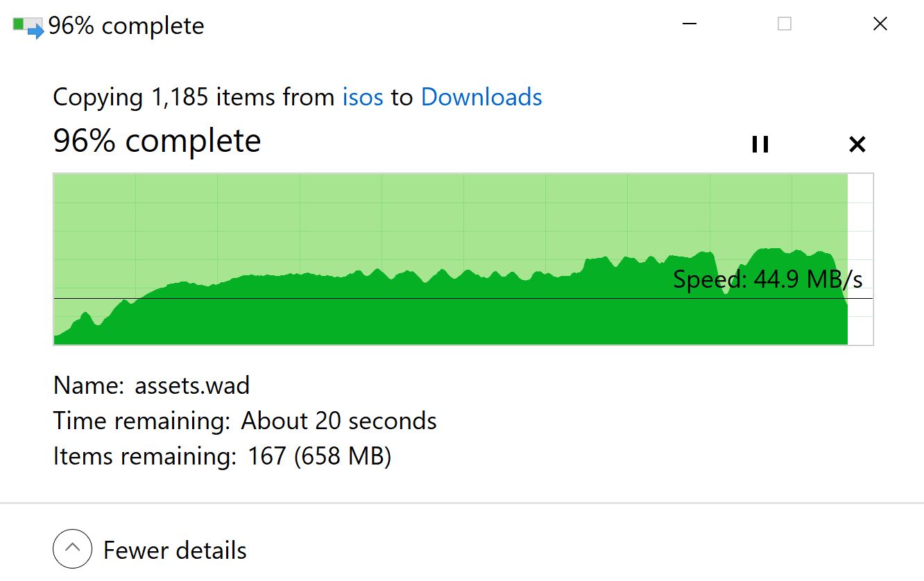
Task: Cancel the file copy with the X icon
Action: point(857,144)
